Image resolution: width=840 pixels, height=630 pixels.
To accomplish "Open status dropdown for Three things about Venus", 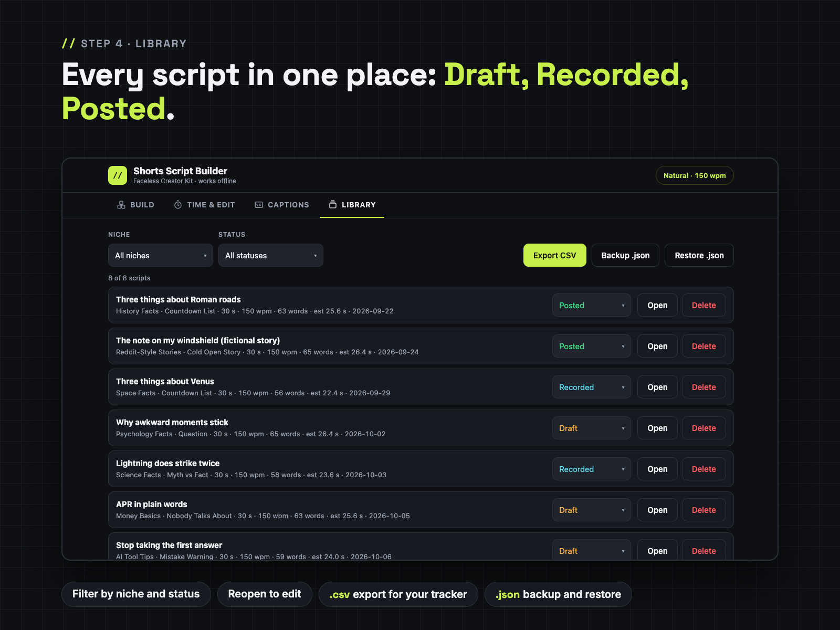I will 592,387.
